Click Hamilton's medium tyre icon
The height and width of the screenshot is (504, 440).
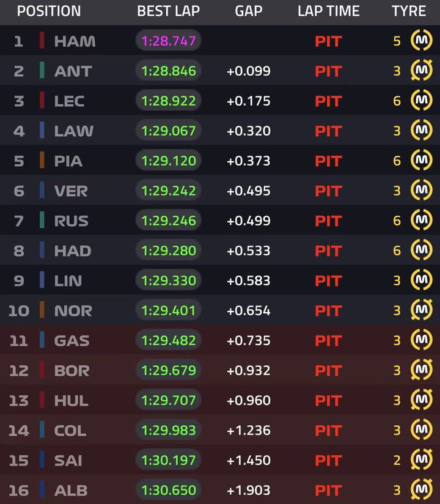[421, 40]
